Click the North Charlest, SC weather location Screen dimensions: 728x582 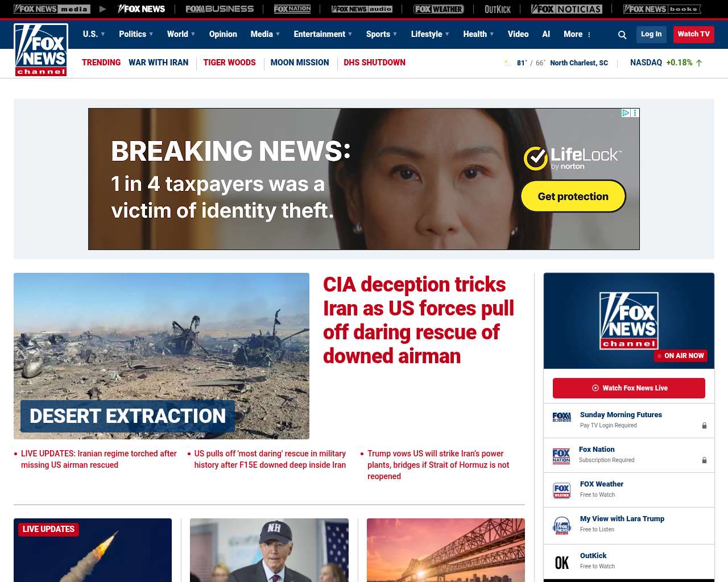point(579,63)
